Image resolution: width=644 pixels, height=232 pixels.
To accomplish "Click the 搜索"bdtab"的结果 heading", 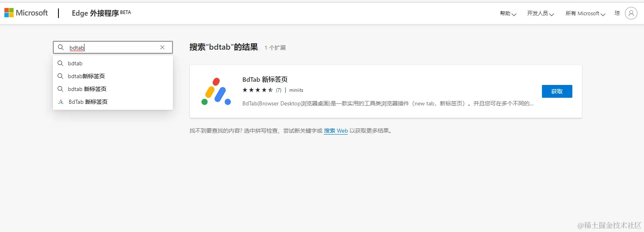I will 224,47.
